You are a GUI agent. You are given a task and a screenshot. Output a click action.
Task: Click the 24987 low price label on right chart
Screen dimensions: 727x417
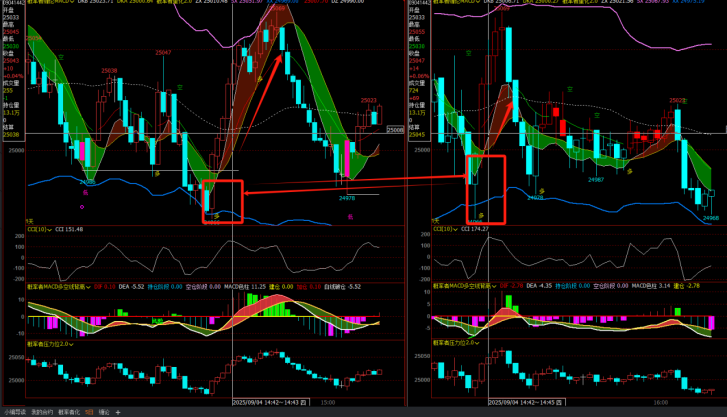pos(595,179)
